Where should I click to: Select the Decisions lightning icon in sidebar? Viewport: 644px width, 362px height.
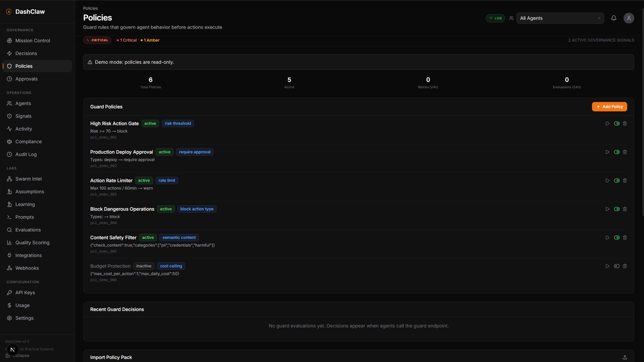[x=9, y=53]
